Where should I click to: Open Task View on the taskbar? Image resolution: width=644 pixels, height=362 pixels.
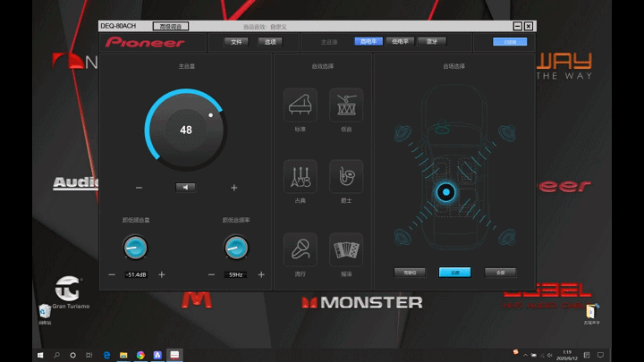[89, 355]
